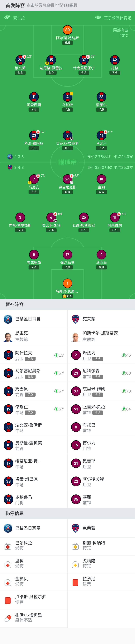
Task: Open substitute 姆巴佩 row
Action: coord(34,391)
